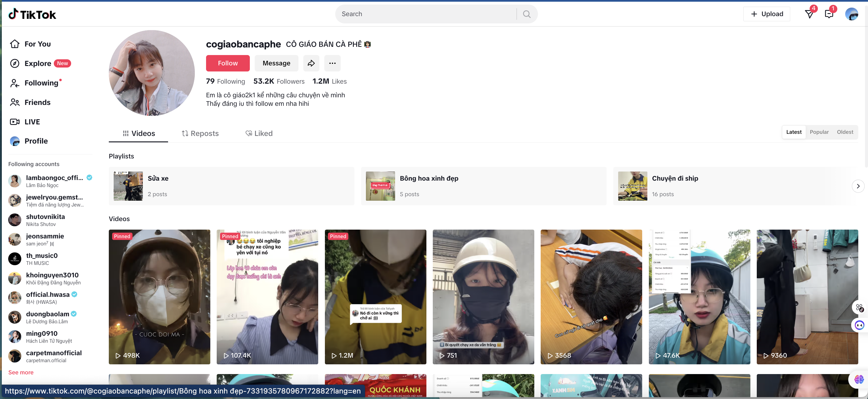The height and width of the screenshot is (399, 868).
Task: Open the three-dots options menu
Action: pos(332,63)
